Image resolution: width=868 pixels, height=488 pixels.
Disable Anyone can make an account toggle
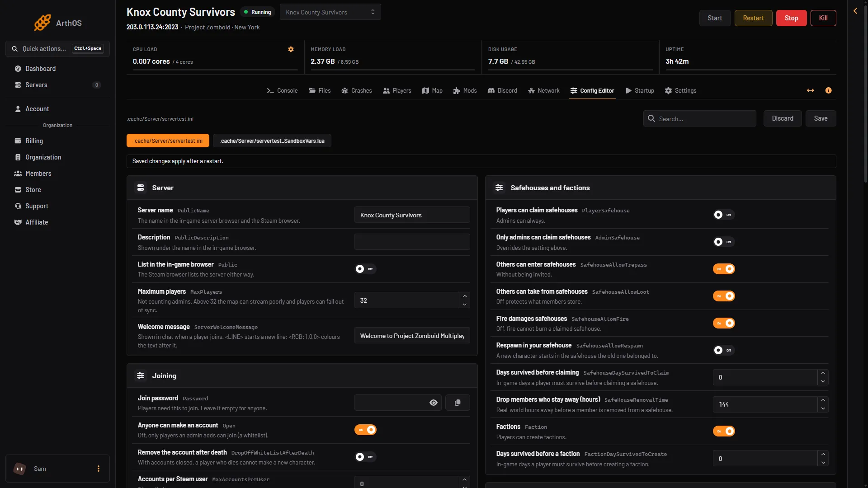tap(365, 430)
